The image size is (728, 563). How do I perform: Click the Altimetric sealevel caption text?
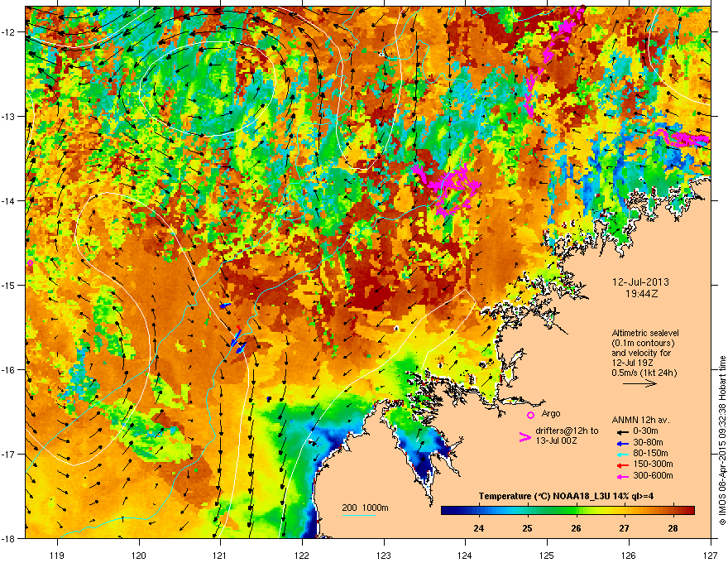tap(645, 333)
